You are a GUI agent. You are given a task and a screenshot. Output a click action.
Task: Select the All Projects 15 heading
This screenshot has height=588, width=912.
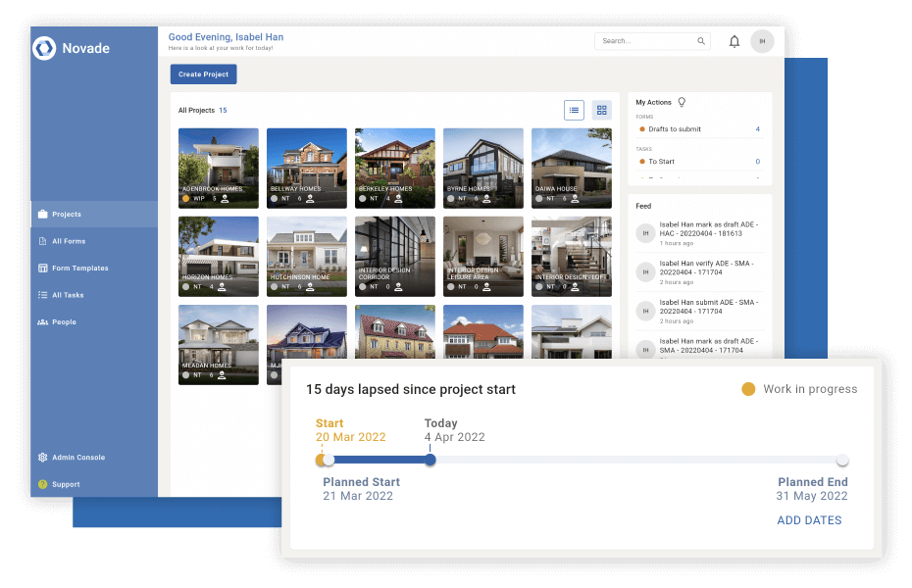202,110
